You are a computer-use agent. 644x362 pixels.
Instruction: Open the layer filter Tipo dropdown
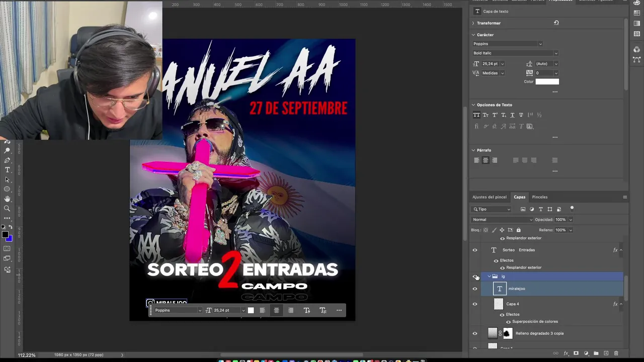(x=492, y=209)
